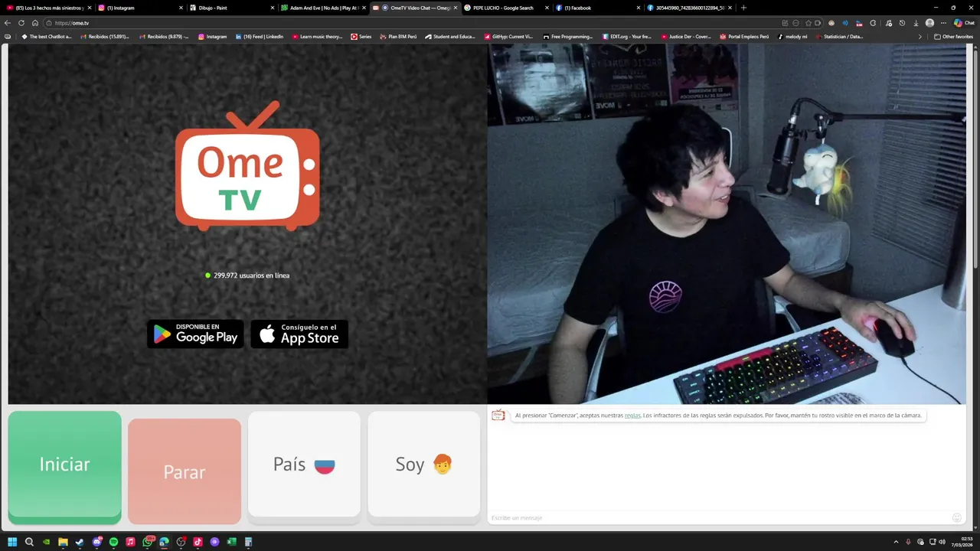Viewport: 980px width, 551px height.
Task: Open the Plan BIM Perú bookmark
Action: coord(398,36)
